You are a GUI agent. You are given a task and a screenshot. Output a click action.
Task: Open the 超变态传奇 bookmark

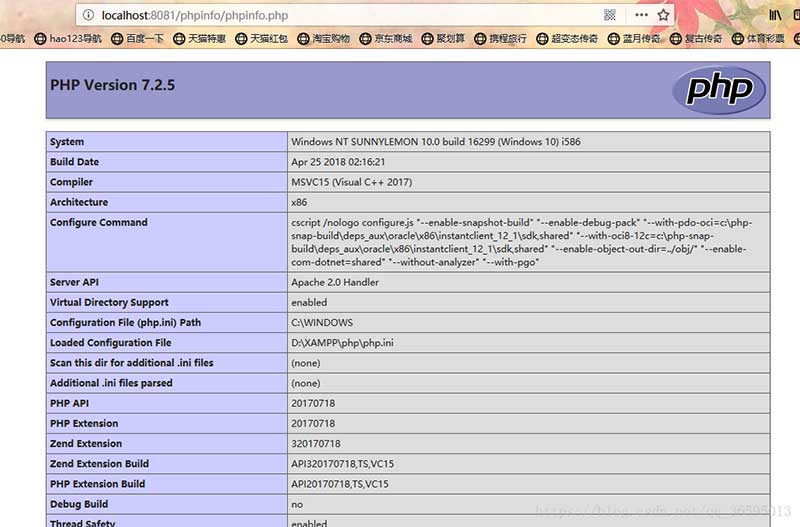pyautogui.click(x=567, y=38)
